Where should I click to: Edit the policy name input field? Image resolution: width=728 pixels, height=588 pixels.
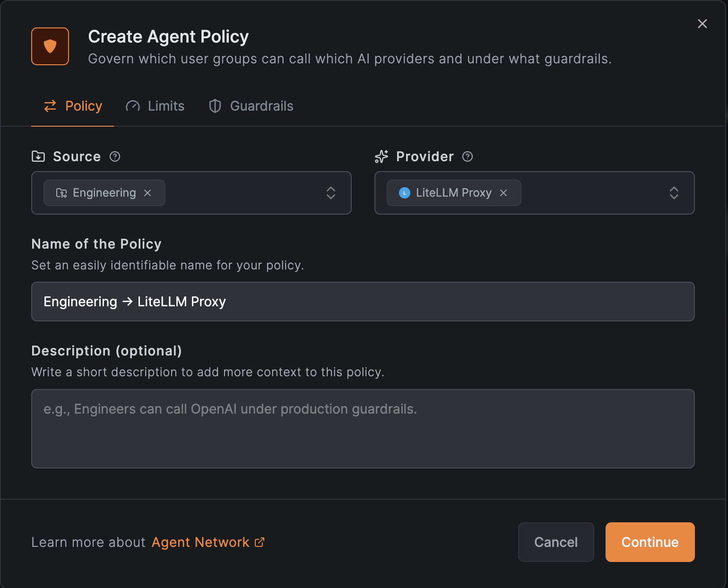[x=363, y=302]
